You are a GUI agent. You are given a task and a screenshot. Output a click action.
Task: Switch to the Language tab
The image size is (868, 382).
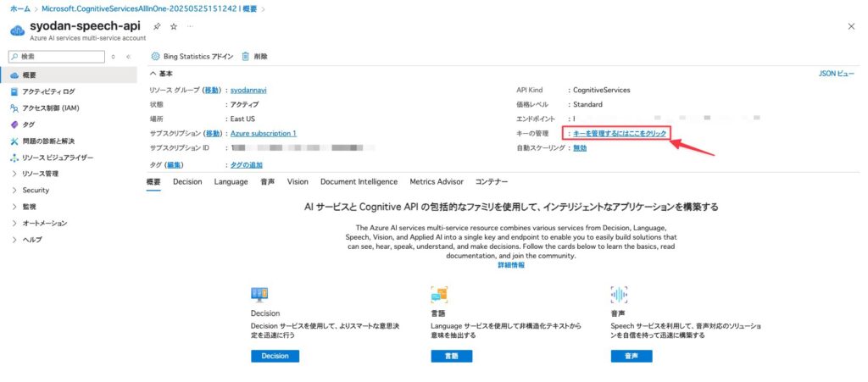pos(231,181)
